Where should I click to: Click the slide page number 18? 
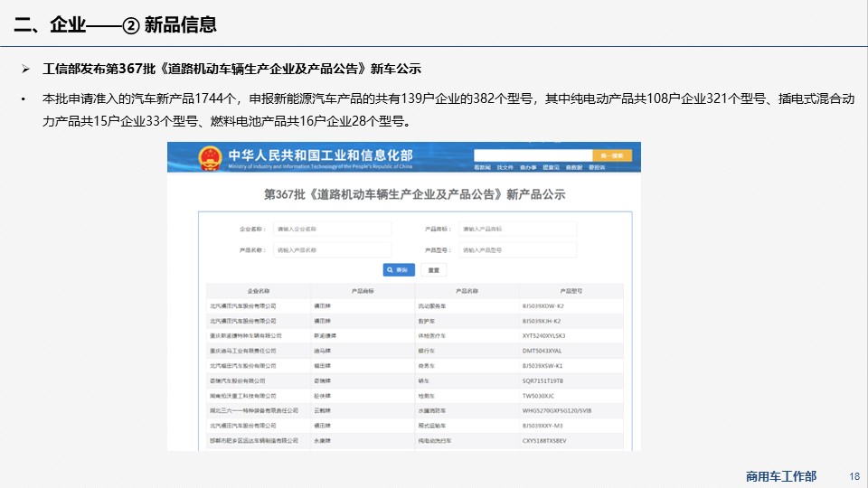point(854,476)
